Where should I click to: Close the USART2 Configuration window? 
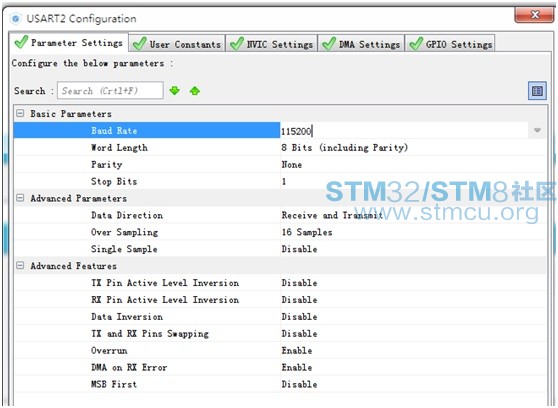coord(533,15)
